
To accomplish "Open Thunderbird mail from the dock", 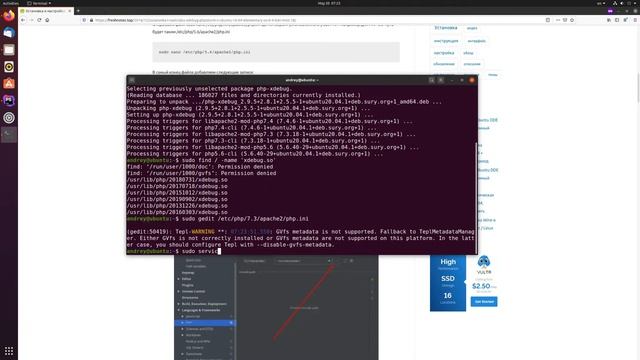I will pyautogui.click(x=9, y=33).
